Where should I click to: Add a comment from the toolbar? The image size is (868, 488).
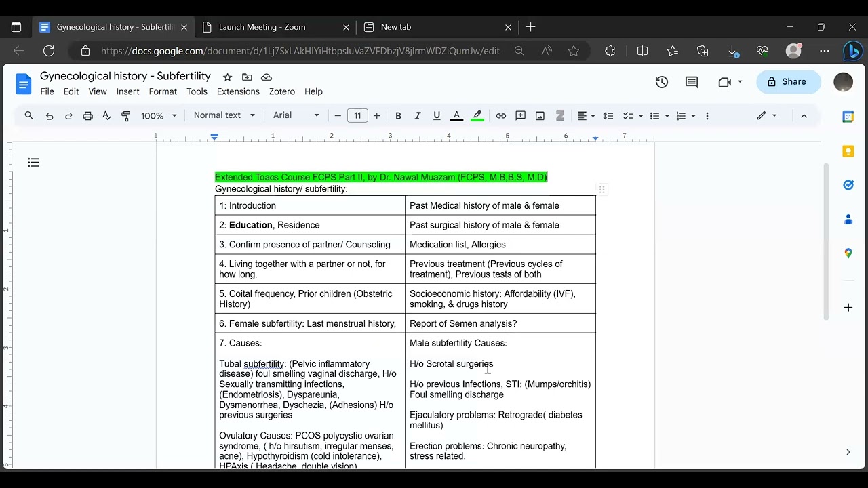pyautogui.click(x=521, y=116)
